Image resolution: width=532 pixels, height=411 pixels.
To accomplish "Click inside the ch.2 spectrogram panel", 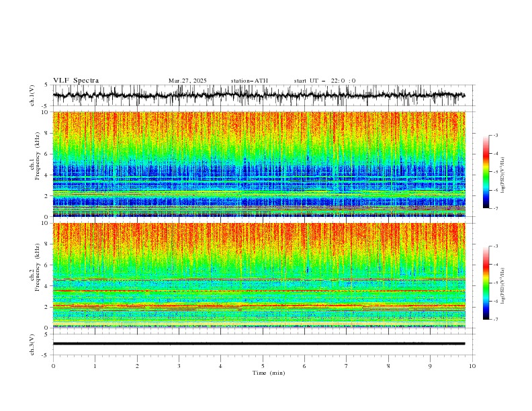I will (x=259, y=275).
